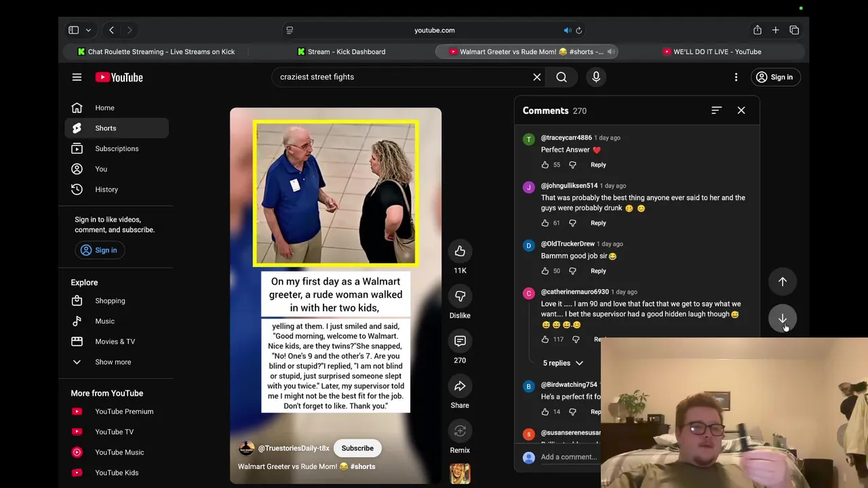
Task: Click the YouTube logo
Action: coord(119,77)
